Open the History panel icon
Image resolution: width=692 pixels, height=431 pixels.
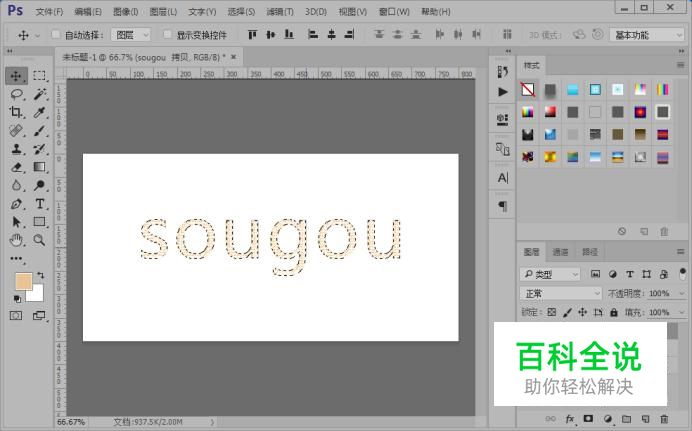pyautogui.click(x=502, y=72)
